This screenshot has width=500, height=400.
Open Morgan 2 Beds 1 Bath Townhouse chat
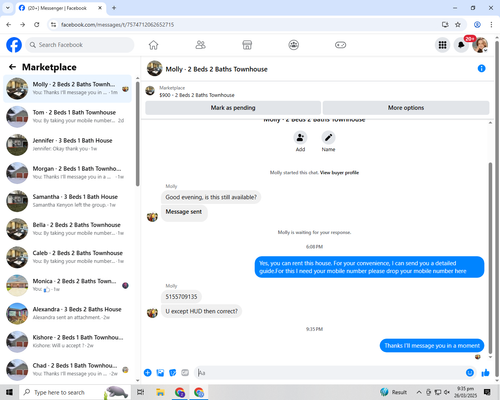click(x=67, y=173)
